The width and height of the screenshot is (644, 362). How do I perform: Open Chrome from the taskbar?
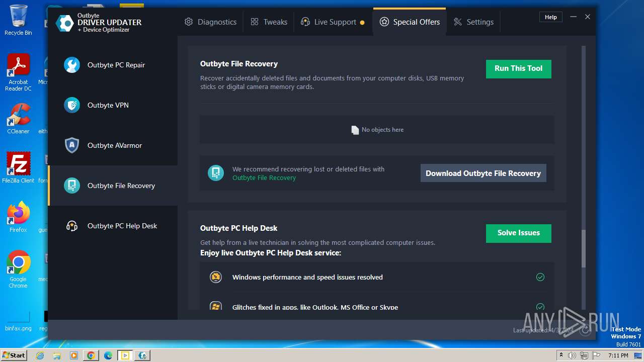(91, 355)
